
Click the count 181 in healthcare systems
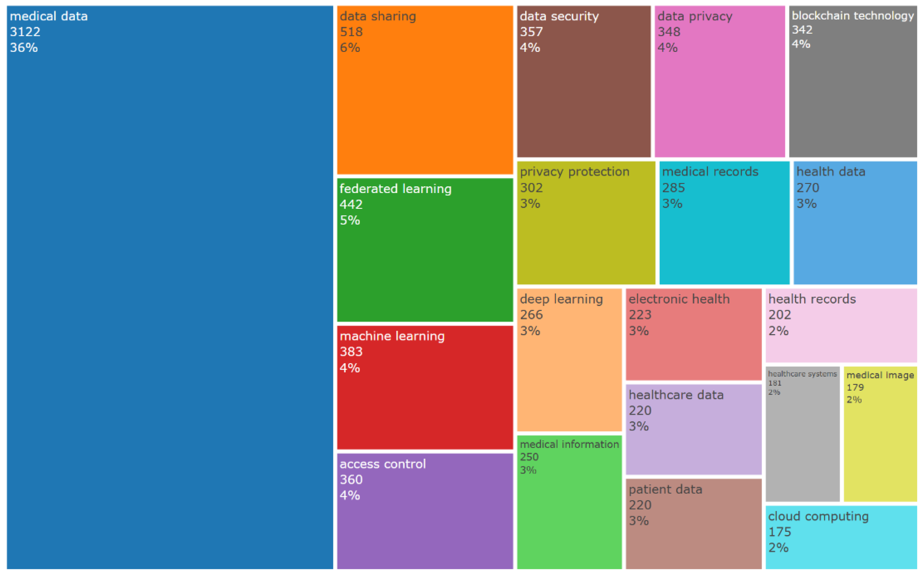point(775,383)
